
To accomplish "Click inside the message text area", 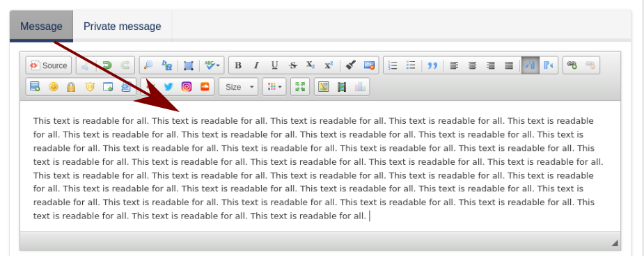I will coord(320,166).
